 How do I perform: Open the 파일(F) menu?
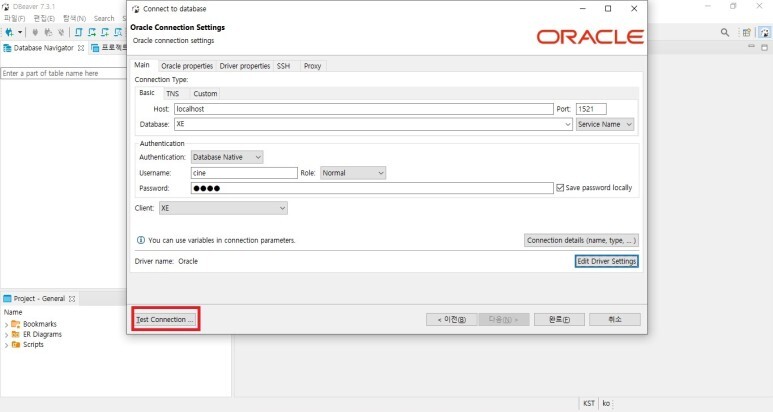coord(15,18)
